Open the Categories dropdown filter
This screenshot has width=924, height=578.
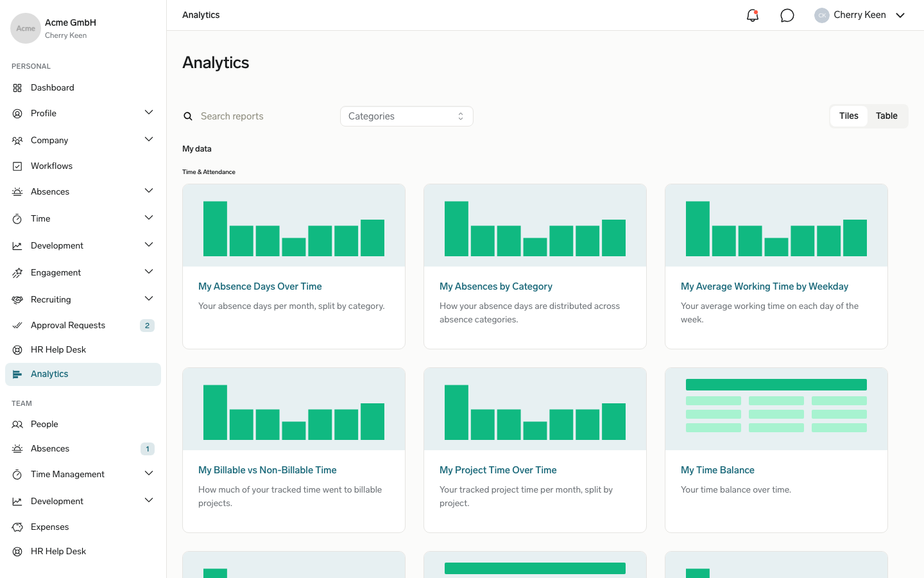tap(407, 116)
